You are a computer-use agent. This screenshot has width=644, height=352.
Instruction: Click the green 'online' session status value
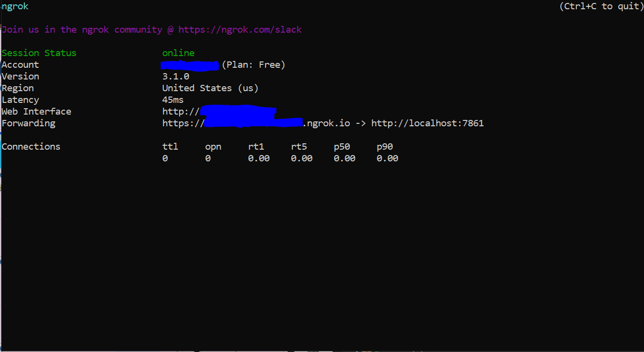pos(178,53)
